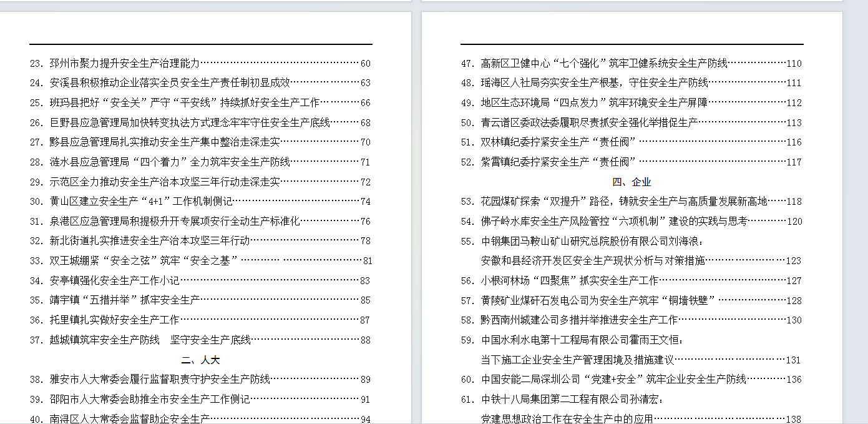Click entry 29 starting with "示范区全力推动"
Screen dimensions: 868x424
coord(200,182)
